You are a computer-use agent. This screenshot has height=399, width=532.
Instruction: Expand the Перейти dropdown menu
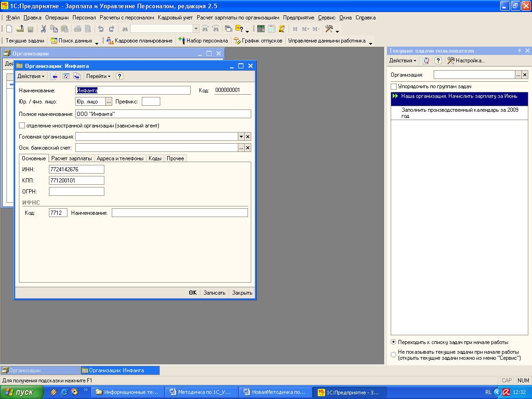(98, 76)
